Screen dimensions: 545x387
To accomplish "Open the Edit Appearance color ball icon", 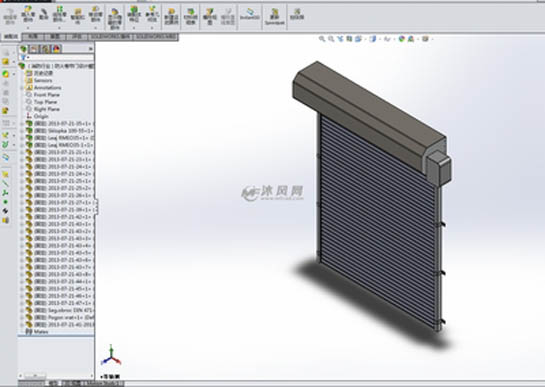I will pyautogui.click(x=402, y=39).
